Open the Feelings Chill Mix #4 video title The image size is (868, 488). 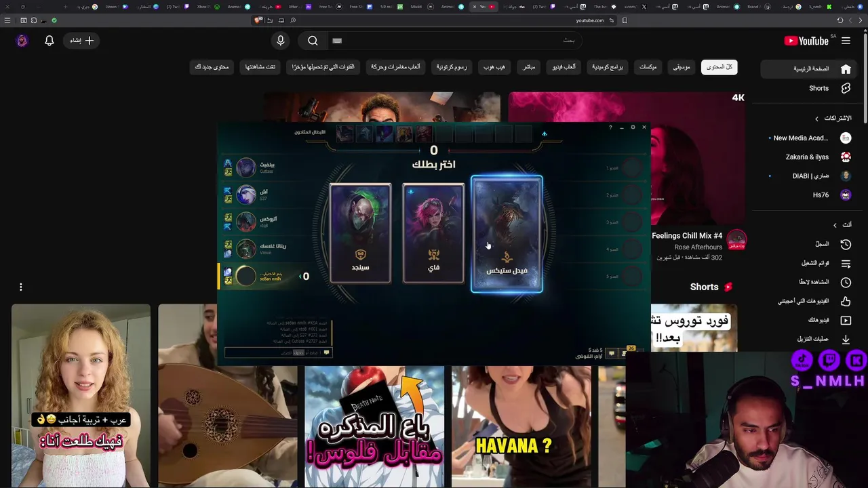pyautogui.click(x=687, y=236)
